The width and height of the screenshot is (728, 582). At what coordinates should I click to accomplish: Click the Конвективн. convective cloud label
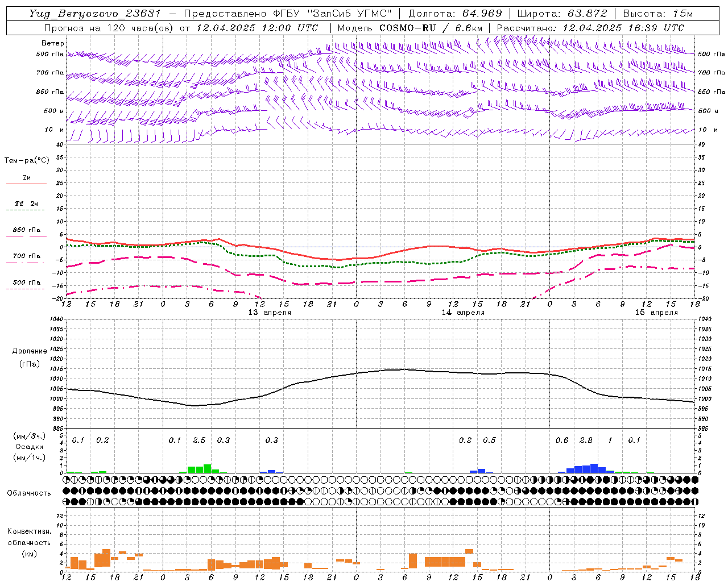point(29,531)
